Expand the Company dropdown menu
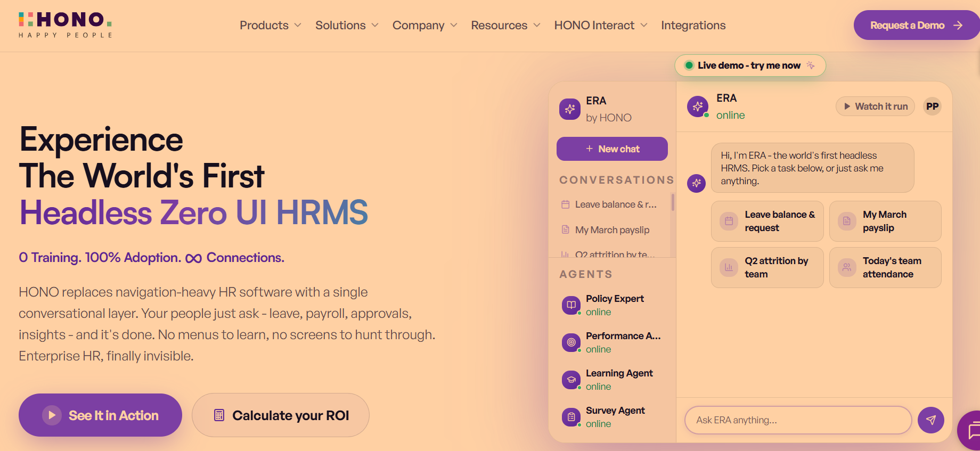Image resolution: width=980 pixels, height=451 pixels. (424, 26)
